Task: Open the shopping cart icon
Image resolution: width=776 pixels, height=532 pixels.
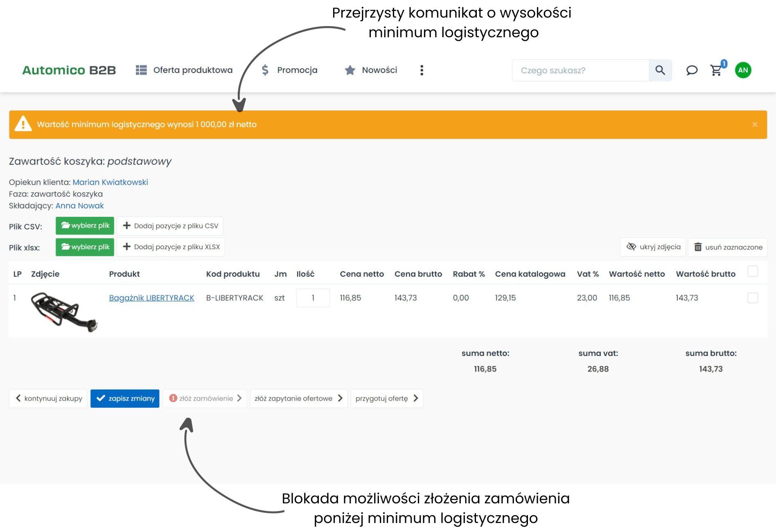Action: pos(716,70)
